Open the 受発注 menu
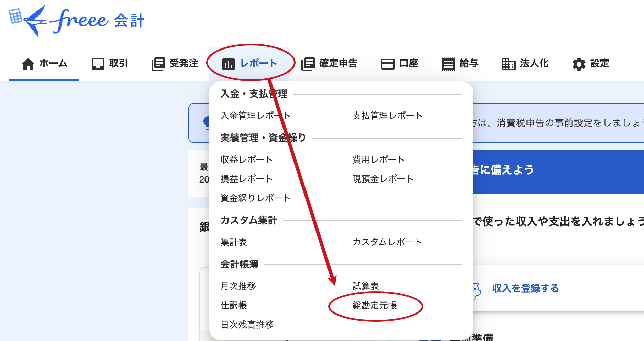644x341 pixels. (x=175, y=64)
